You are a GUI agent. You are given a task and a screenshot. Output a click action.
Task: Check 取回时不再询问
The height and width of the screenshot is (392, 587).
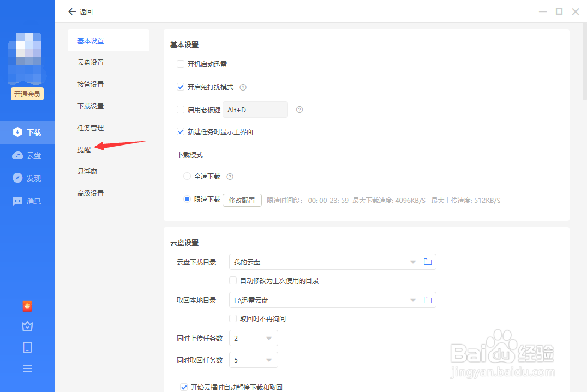click(232, 318)
